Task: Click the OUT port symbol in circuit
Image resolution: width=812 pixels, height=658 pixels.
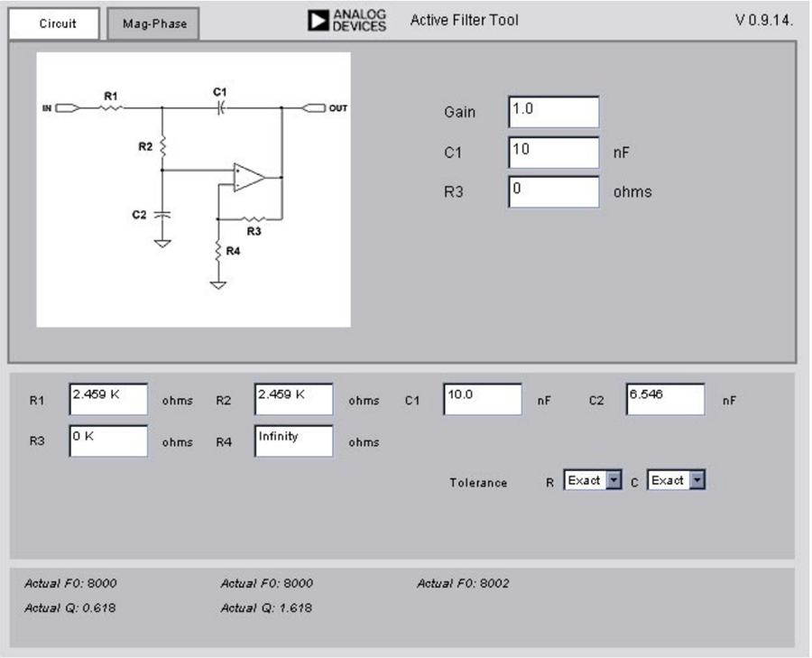Action: [x=314, y=107]
